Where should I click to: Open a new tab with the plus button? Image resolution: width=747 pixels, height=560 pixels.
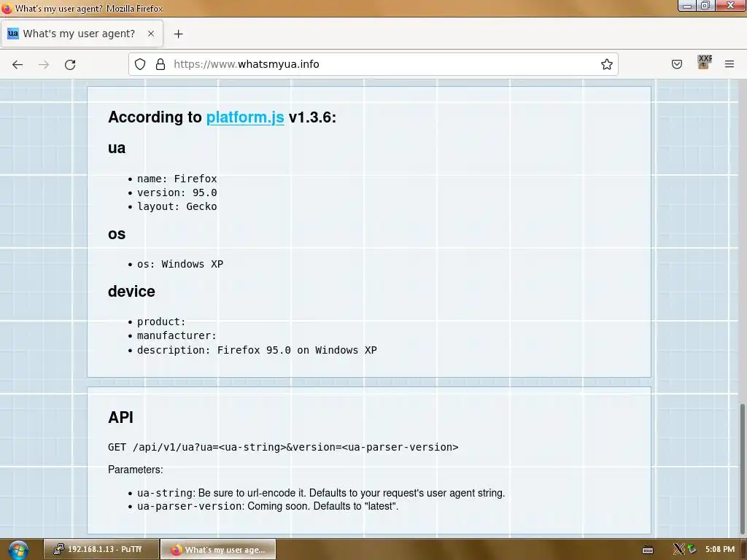coord(178,34)
